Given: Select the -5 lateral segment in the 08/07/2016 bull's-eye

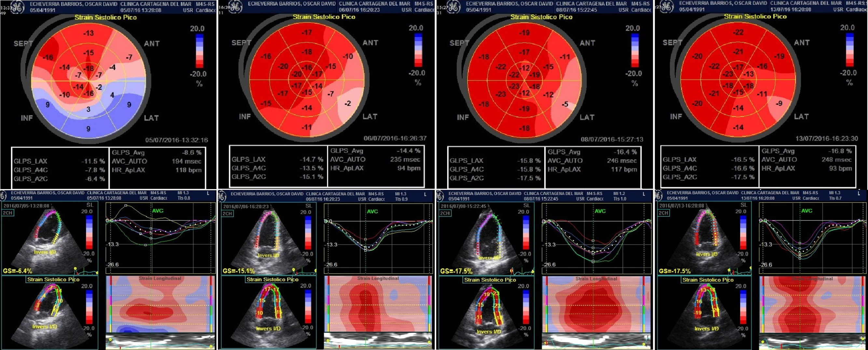Looking at the screenshot, I should click(565, 104).
